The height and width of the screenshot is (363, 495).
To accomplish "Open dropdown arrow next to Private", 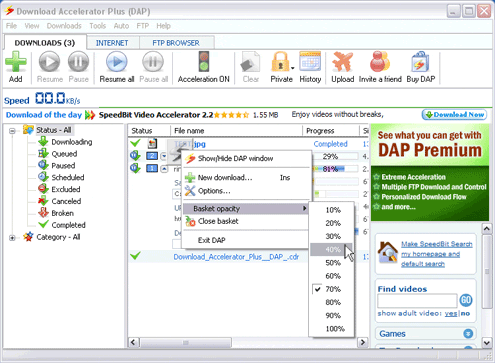I will click(x=292, y=68).
